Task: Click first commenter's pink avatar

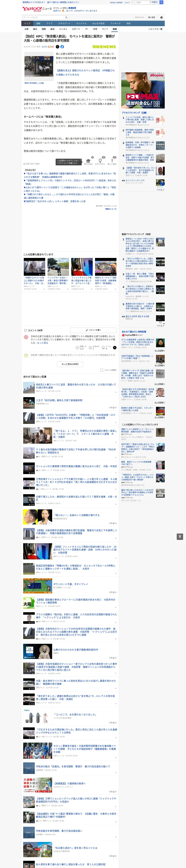Action: pos(26,337)
